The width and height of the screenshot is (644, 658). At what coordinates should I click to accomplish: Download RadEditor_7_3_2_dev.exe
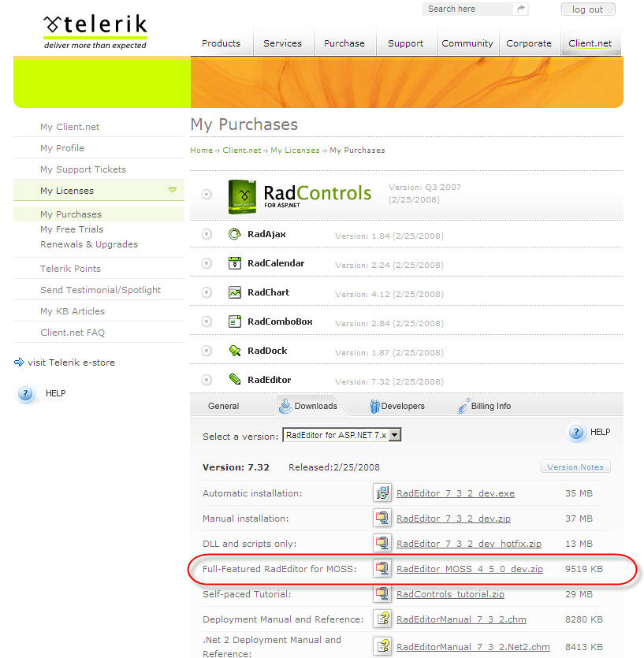(x=456, y=493)
